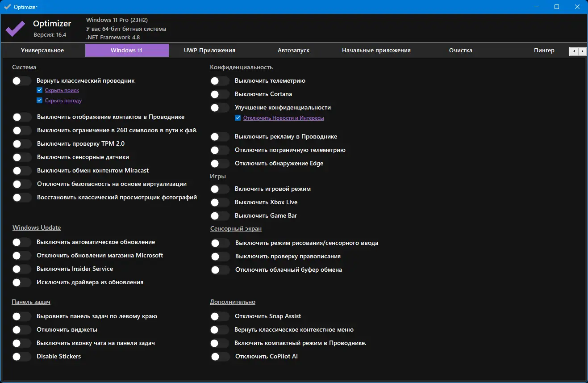The height and width of the screenshot is (383, 588).
Task: Click the Скрыть поиск link
Action: (62, 90)
